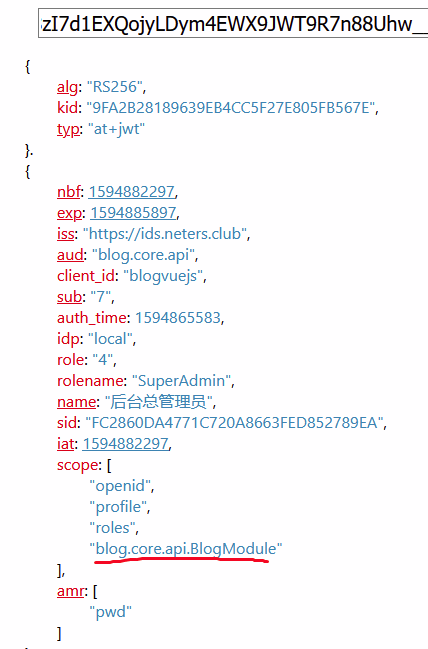Click the rolename value SuperAdmin
Image resolution: width=428 pixels, height=649 pixels.
(181, 381)
